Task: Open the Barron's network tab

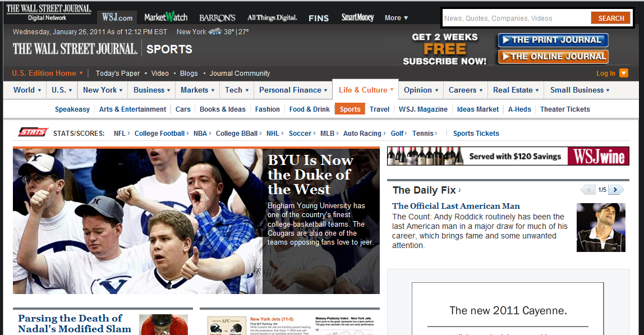Action: point(217,17)
